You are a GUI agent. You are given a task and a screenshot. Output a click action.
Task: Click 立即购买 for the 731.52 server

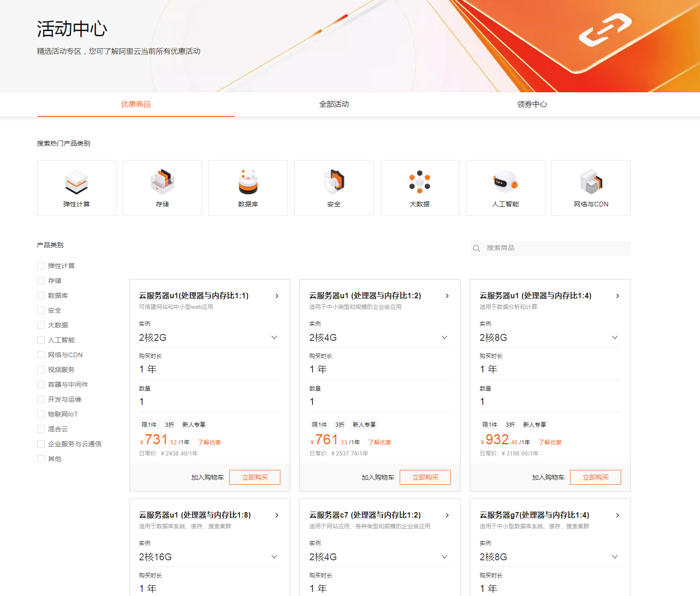pos(255,477)
